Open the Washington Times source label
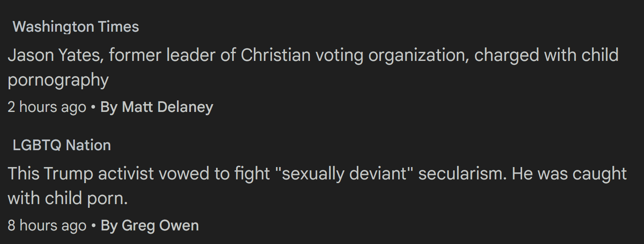This screenshot has height=244, width=644. tap(76, 27)
